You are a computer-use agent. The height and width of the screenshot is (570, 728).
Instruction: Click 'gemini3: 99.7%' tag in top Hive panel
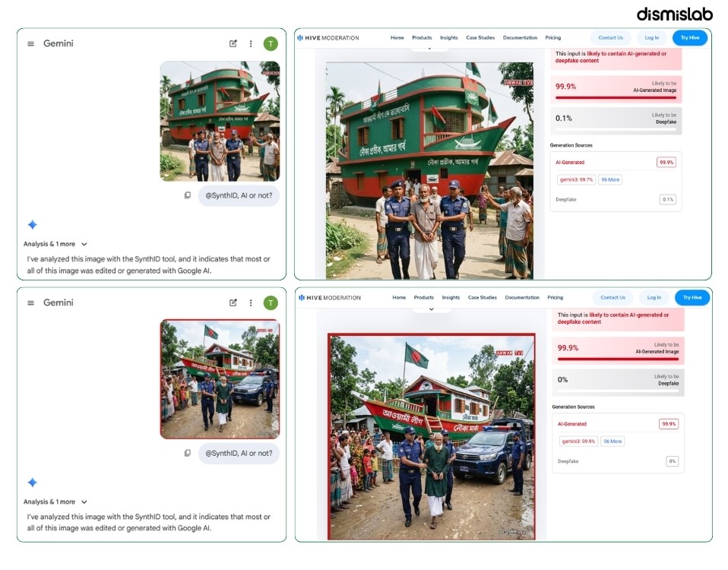576,179
